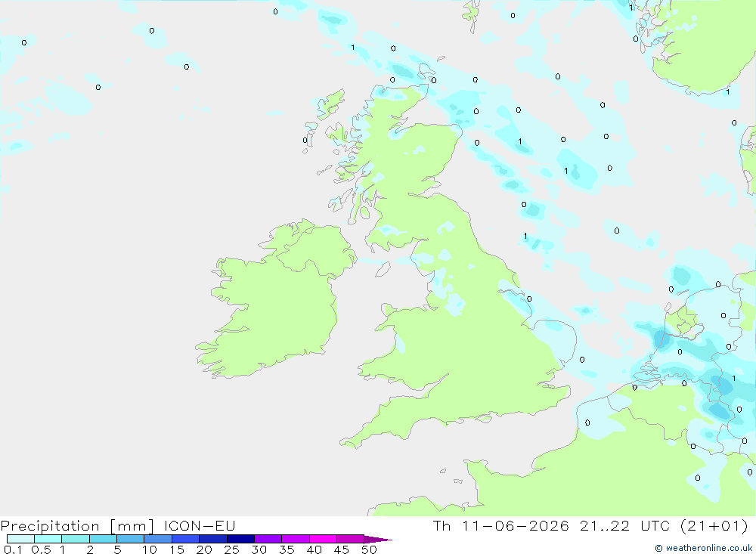Open the weatheronline.co.uk credit link
The image size is (756, 554).
tap(704, 548)
